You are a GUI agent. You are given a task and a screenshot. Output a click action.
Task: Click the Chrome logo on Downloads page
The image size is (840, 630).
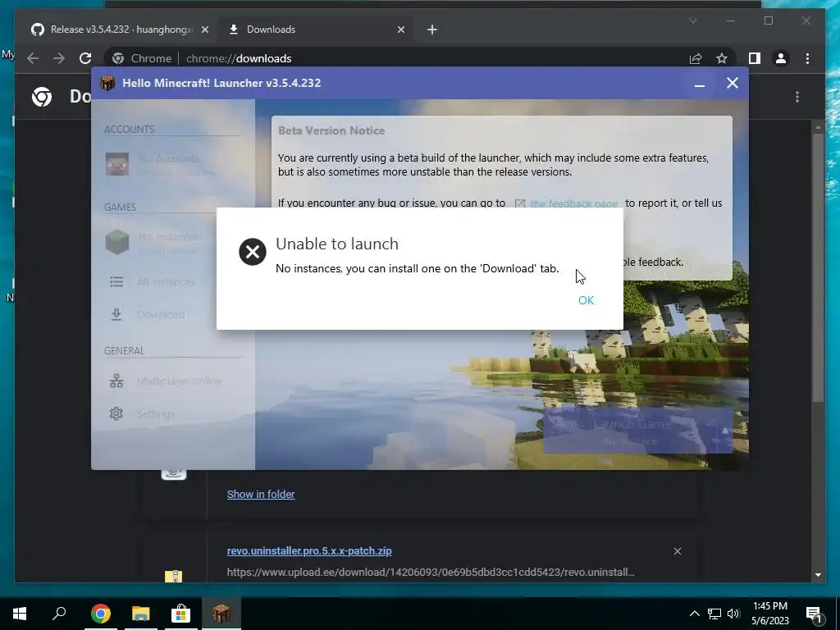point(42,97)
